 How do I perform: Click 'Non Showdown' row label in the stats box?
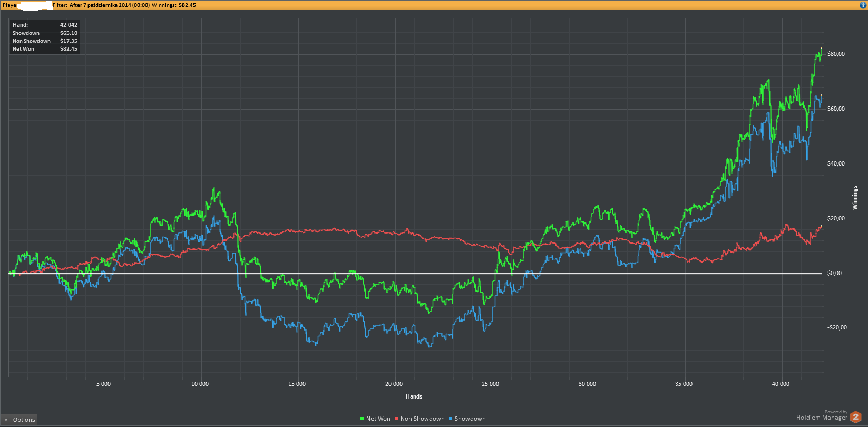click(x=32, y=41)
